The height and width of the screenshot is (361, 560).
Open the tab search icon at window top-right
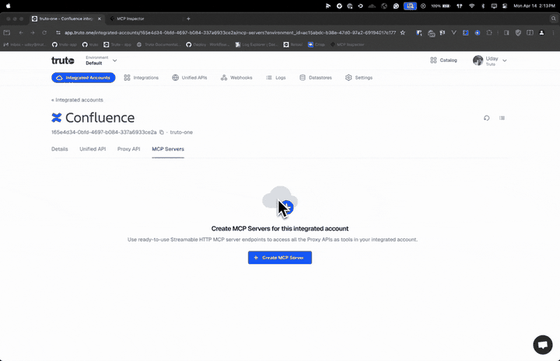(553, 19)
